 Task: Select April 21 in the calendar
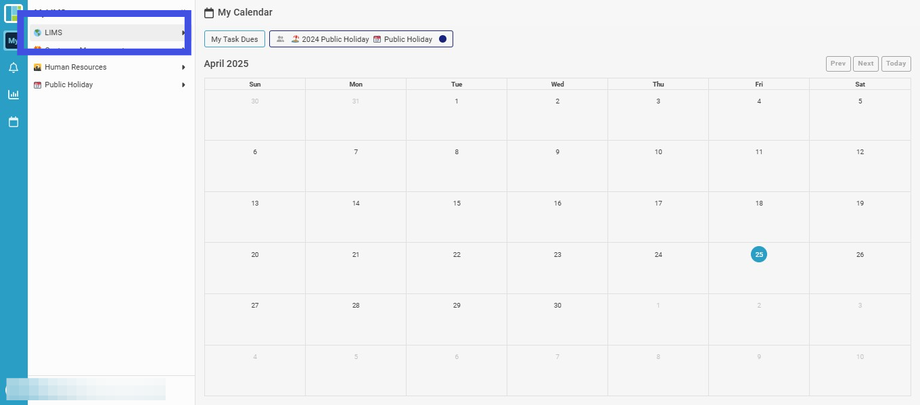click(356, 268)
